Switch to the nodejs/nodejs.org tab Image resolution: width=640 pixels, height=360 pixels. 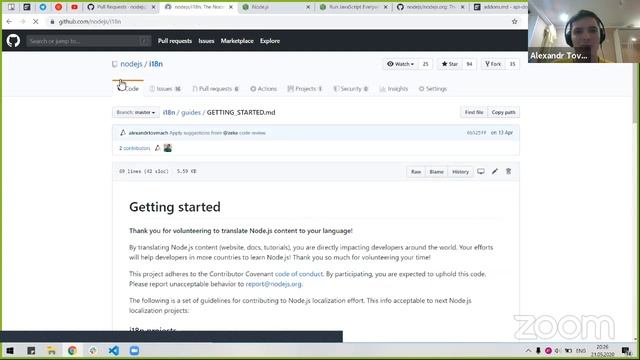point(431,7)
